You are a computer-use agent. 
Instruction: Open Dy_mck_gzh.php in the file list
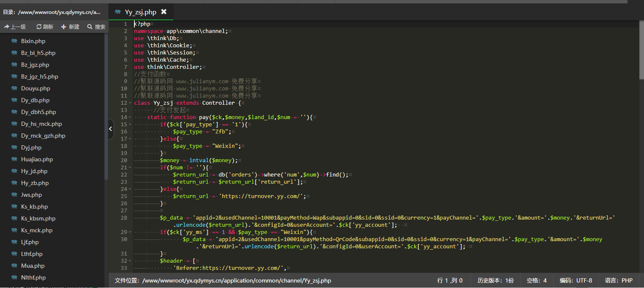tap(43, 136)
